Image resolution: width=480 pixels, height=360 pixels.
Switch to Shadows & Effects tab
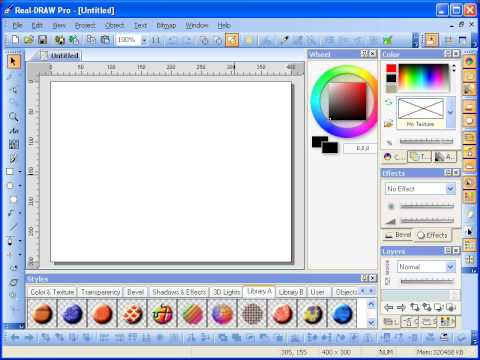click(179, 292)
